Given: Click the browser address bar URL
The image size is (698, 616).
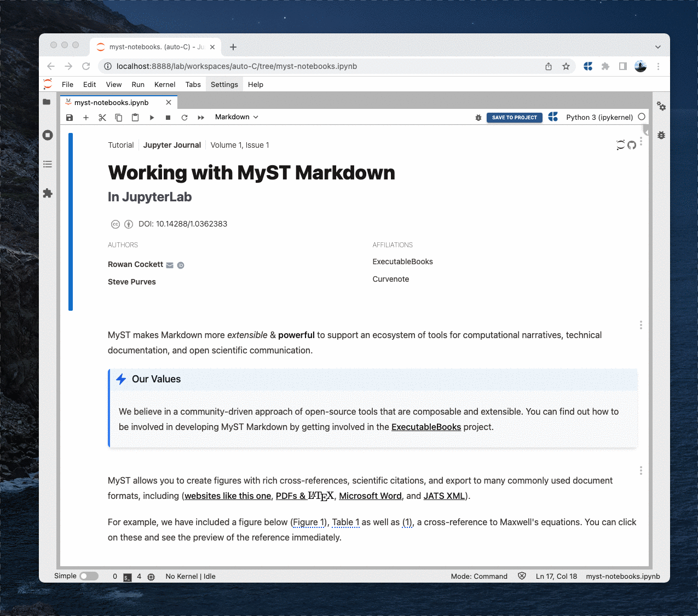Looking at the screenshot, I should point(236,66).
